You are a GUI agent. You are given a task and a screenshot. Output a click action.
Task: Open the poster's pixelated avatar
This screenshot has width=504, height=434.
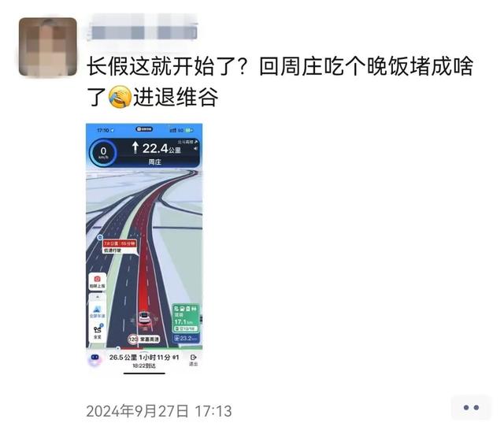[48, 47]
